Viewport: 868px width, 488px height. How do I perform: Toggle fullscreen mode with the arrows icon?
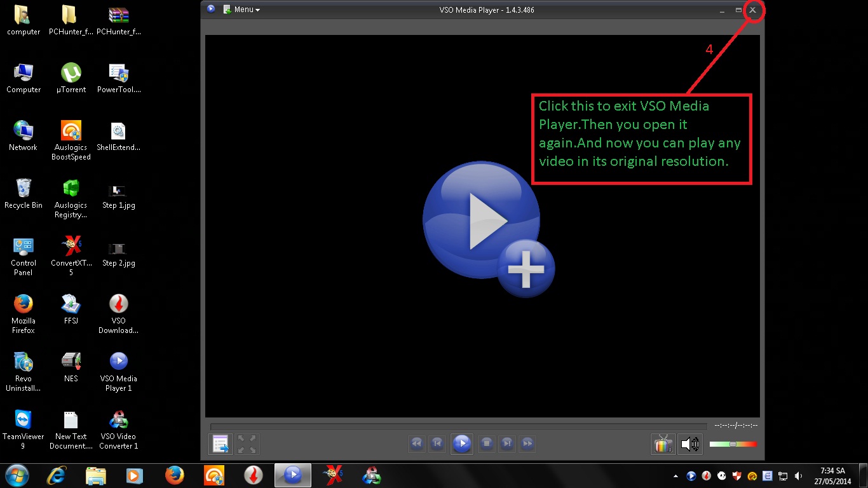click(247, 444)
